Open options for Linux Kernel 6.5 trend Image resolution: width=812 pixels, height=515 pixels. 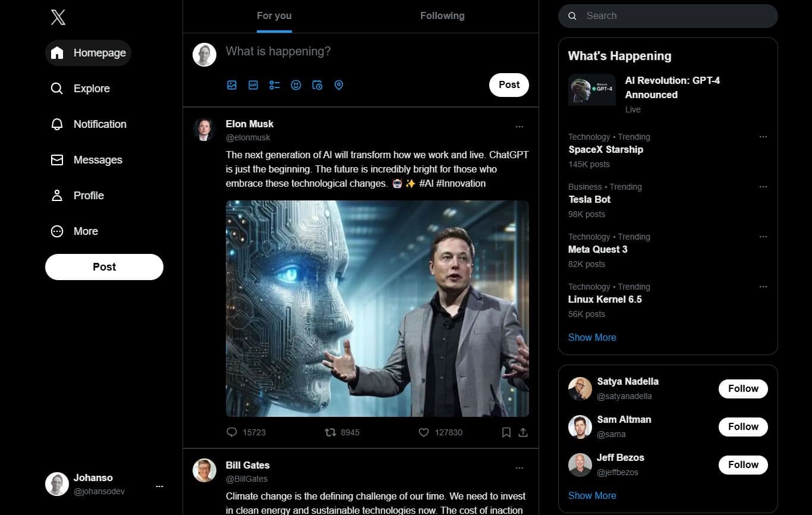(x=763, y=287)
